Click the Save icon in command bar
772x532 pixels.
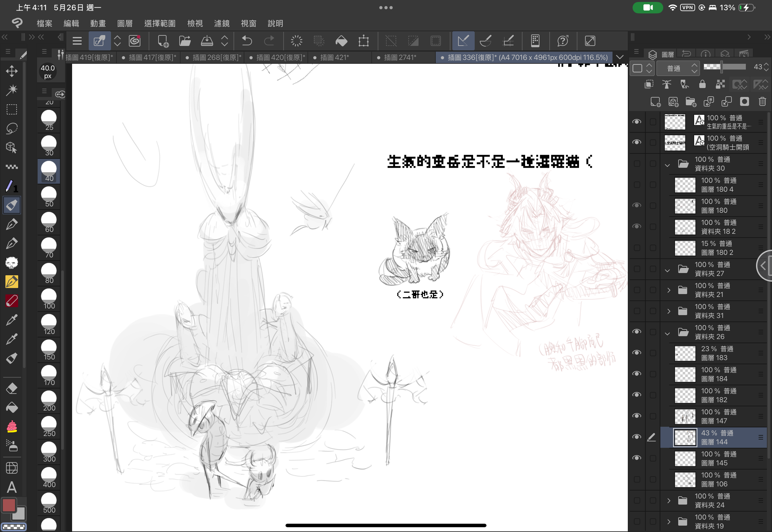pyautogui.click(x=207, y=41)
